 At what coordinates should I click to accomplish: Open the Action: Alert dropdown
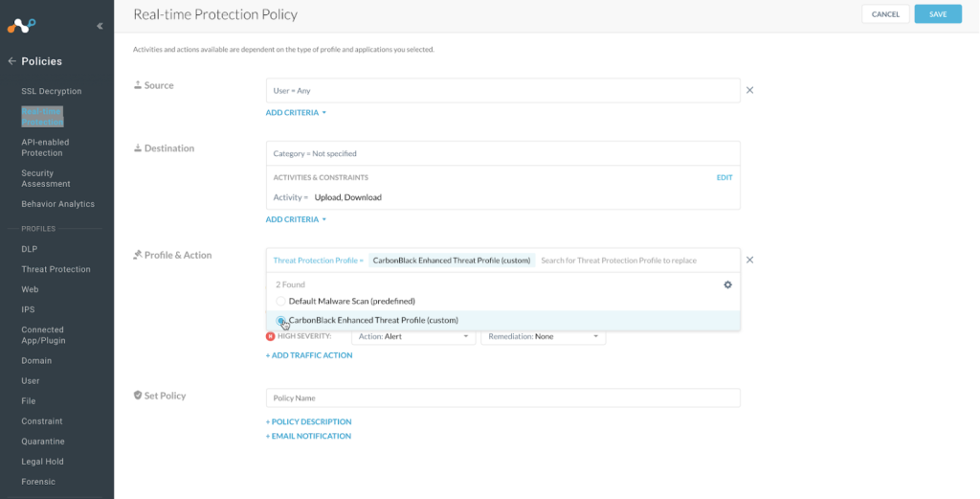click(x=413, y=336)
